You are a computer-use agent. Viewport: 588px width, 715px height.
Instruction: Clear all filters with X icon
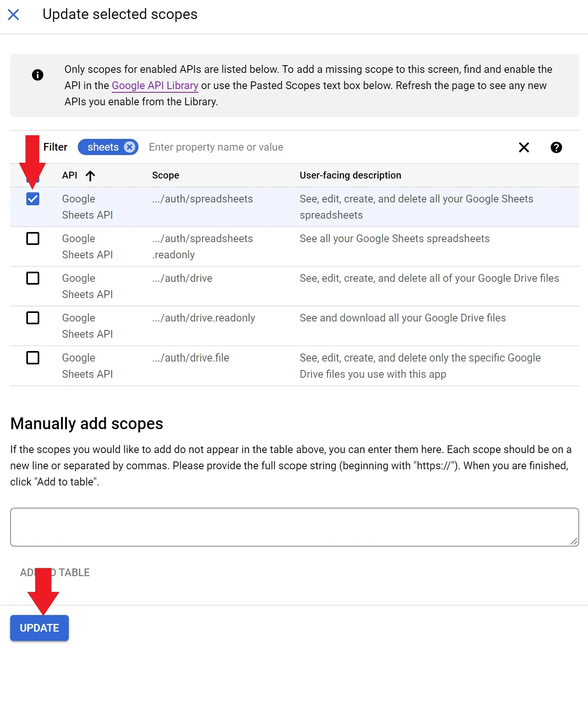click(x=524, y=147)
